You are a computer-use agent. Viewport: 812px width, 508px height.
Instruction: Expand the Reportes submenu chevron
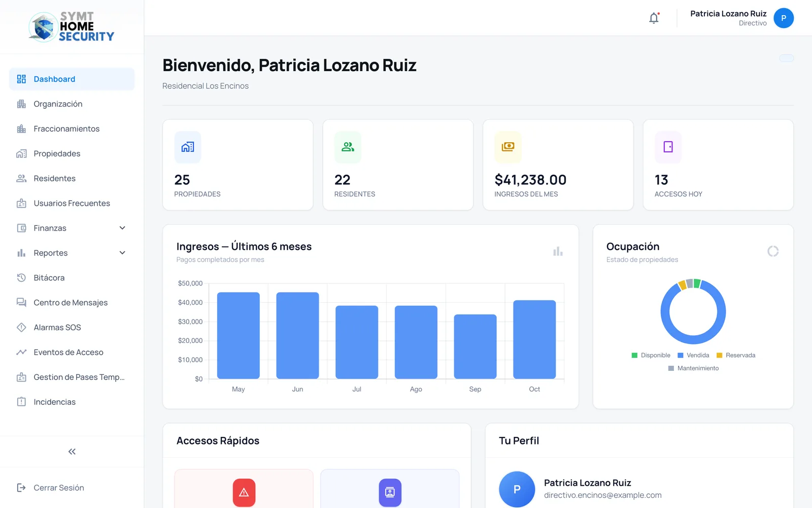coord(122,253)
